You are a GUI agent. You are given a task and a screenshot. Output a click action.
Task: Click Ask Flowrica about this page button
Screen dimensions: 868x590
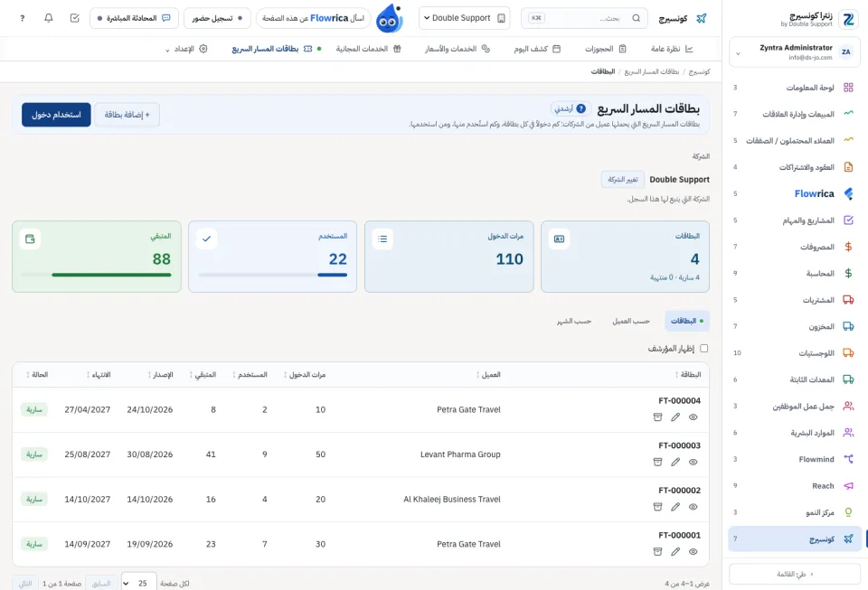pyautogui.click(x=314, y=18)
